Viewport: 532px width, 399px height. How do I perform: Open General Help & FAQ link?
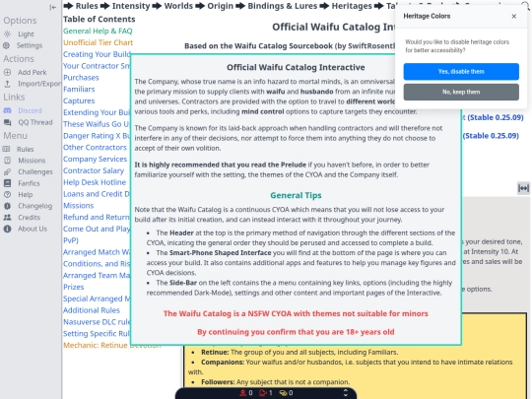pos(98,31)
